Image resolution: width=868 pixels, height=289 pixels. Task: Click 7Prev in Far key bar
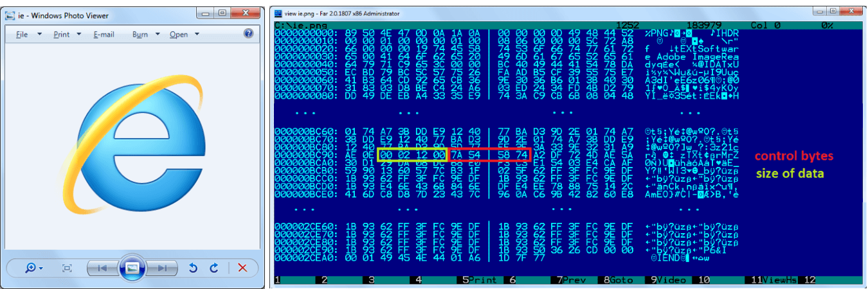tap(572, 280)
